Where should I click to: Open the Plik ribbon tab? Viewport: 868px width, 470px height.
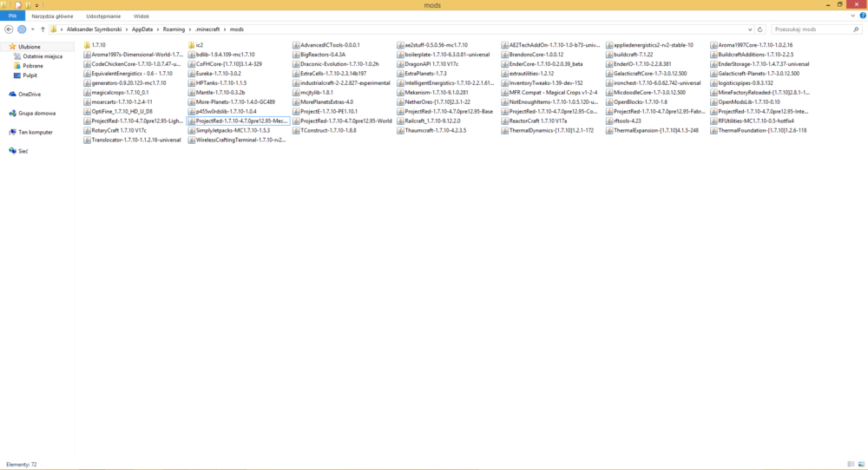[12, 16]
